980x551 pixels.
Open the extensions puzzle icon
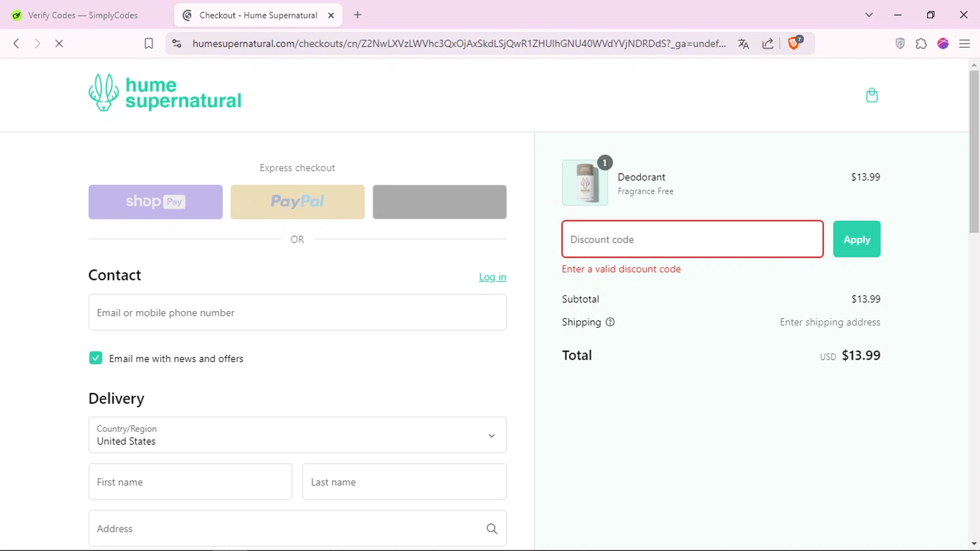921,43
